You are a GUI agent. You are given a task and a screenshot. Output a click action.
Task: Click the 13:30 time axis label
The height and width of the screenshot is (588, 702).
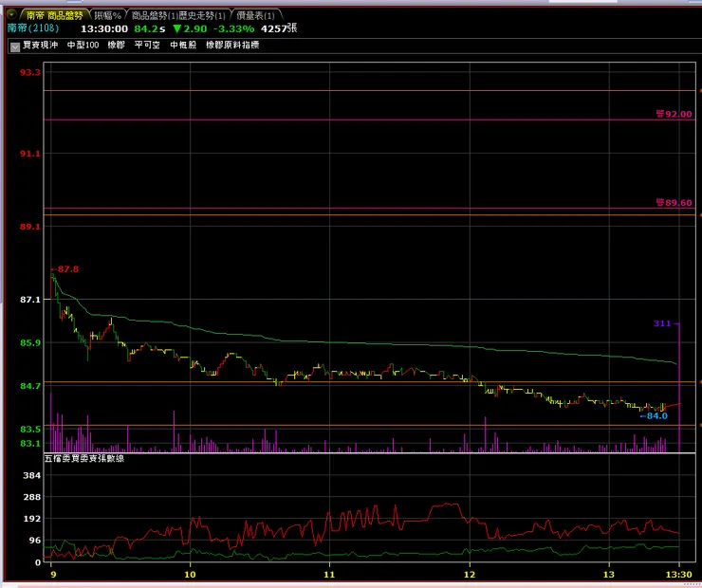tap(679, 574)
